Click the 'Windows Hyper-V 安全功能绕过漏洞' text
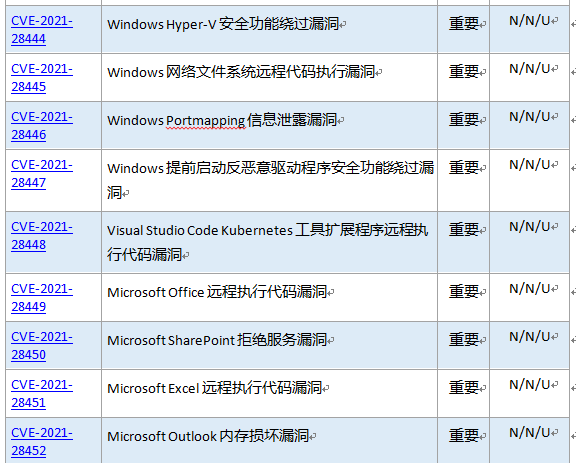The image size is (576, 463). [x=223, y=24]
